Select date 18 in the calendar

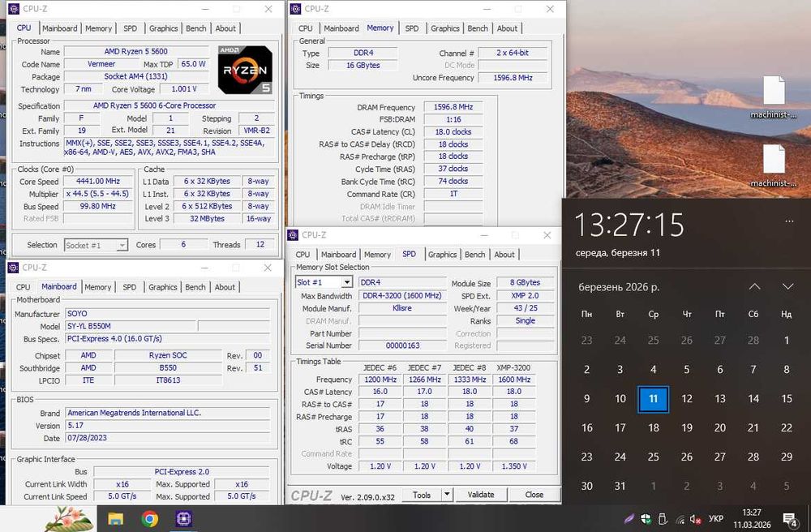653,427
